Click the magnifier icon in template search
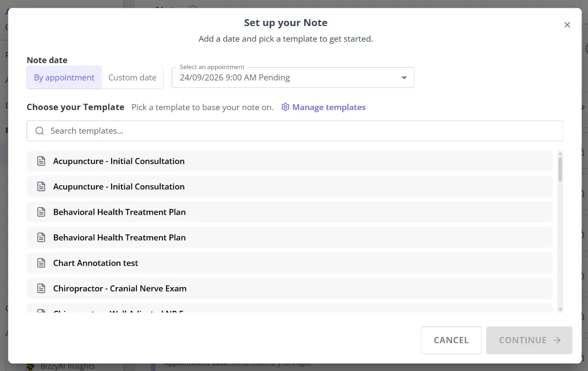The image size is (588, 371). [40, 131]
